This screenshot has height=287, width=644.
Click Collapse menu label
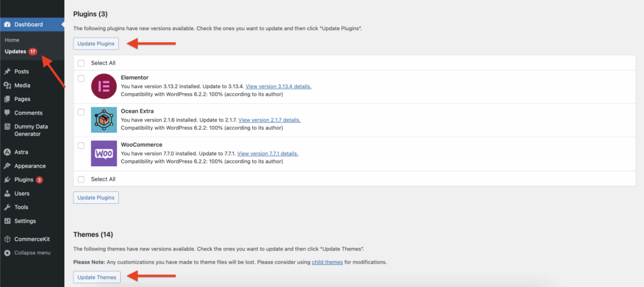(x=33, y=252)
